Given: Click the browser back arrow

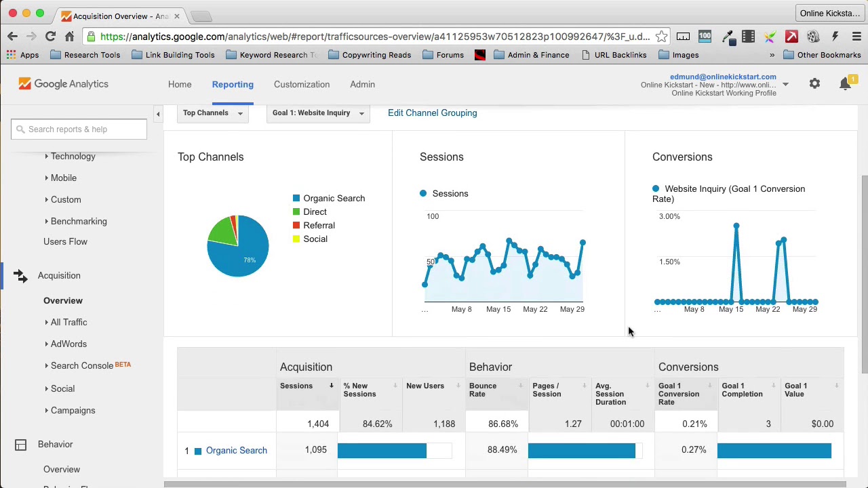Looking at the screenshot, I should click(x=12, y=37).
